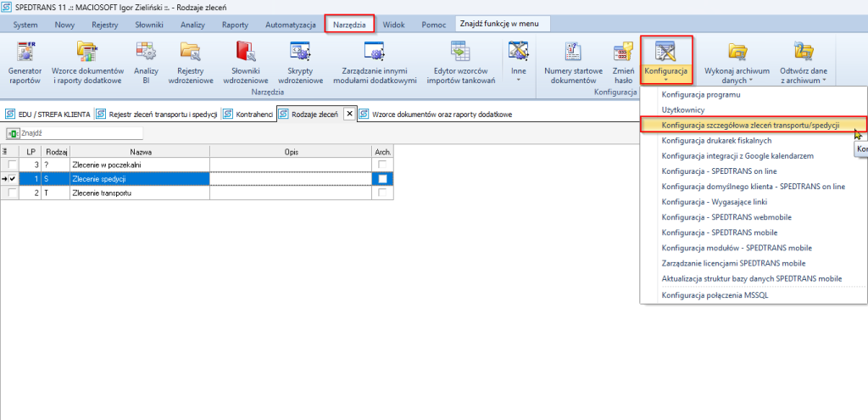
Task: Click Wzorce dokumentów i raporty dodatkowe icon
Action: (87, 61)
